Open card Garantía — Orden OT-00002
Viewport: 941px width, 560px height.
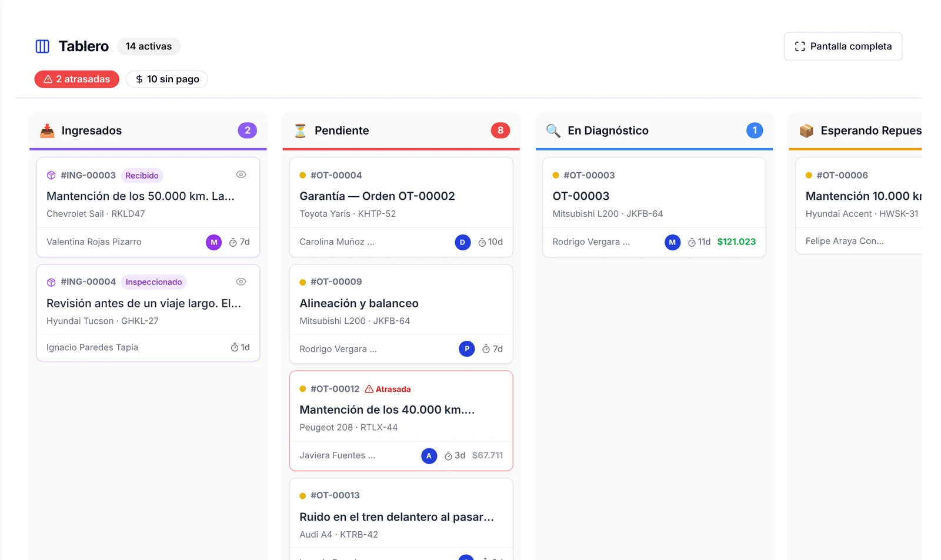pyautogui.click(x=401, y=207)
